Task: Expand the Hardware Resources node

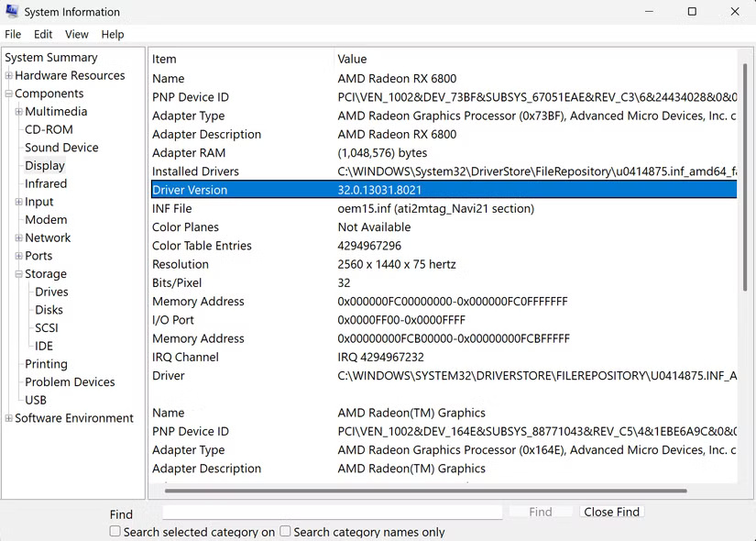Action: click(x=8, y=75)
